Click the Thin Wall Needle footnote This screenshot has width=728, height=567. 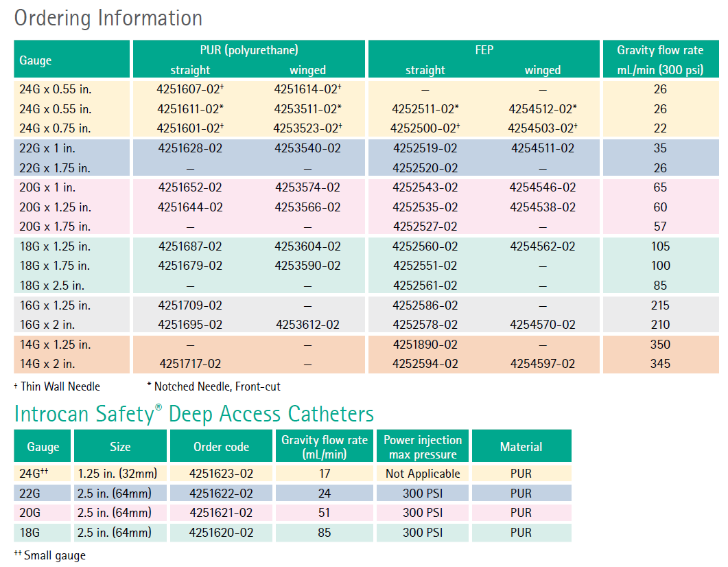(x=58, y=386)
